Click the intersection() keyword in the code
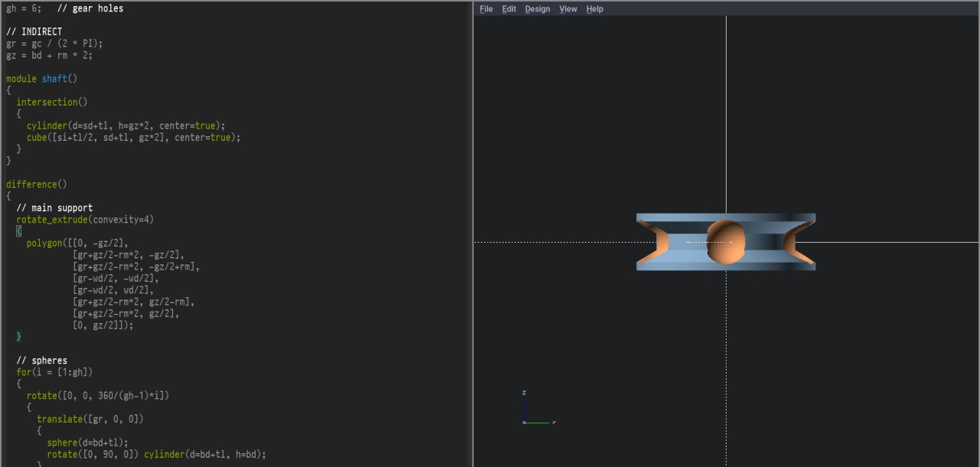 pos(51,103)
